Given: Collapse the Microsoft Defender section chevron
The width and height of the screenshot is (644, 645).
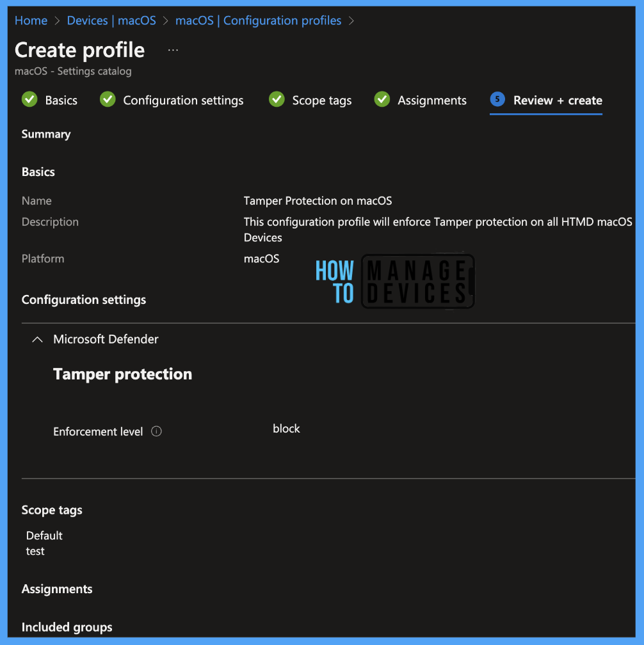Looking at the screenshot, I should [x=37, y=339].
